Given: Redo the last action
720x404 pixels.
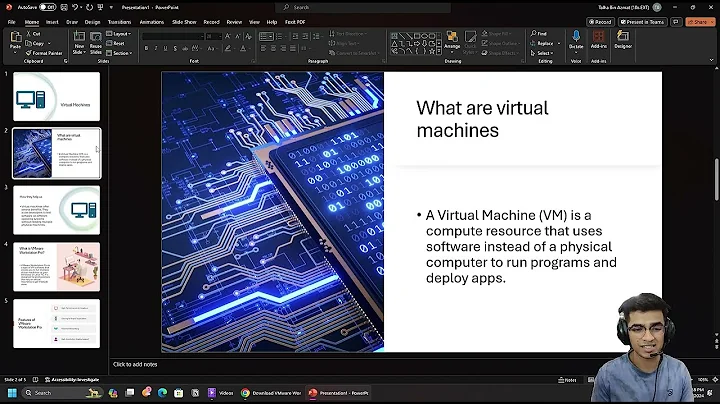Looking at the screenshot, I should click(x=89, y=7).
